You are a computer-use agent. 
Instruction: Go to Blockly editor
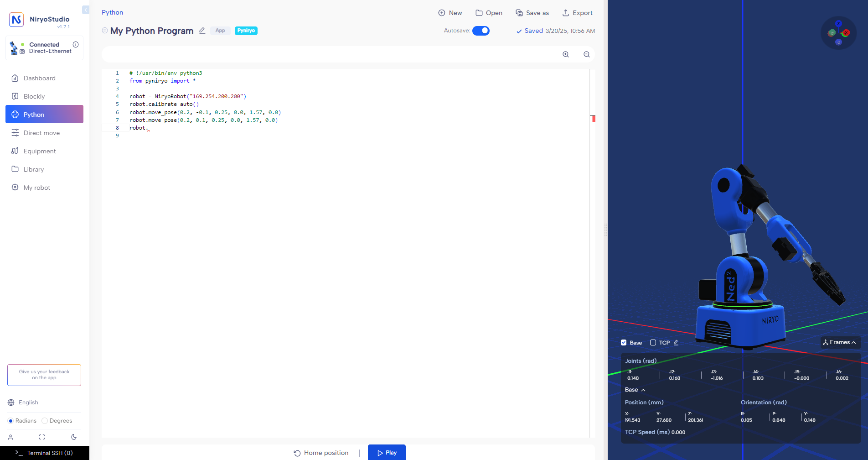(x=44, y=96)
